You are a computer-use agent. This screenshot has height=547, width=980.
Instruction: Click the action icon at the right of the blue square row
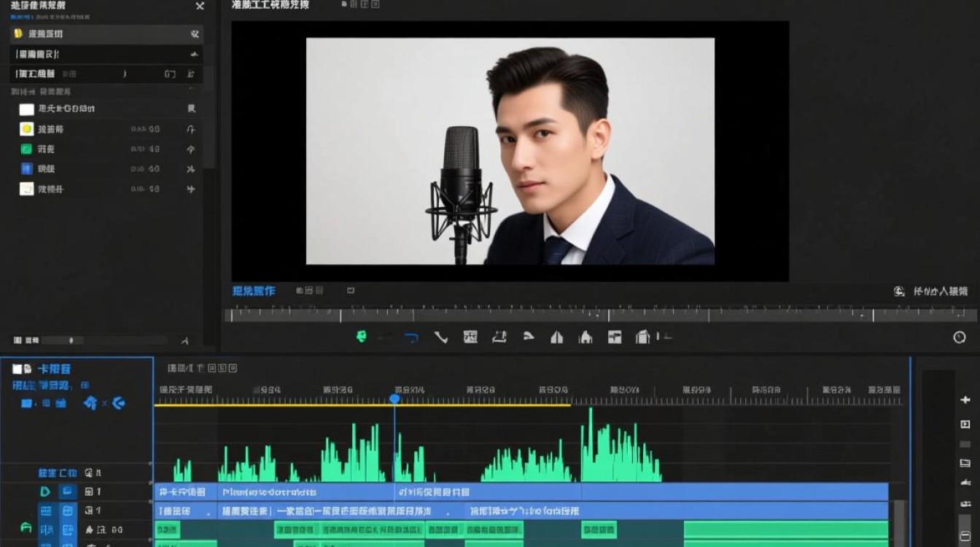click(x=191, y=168)
